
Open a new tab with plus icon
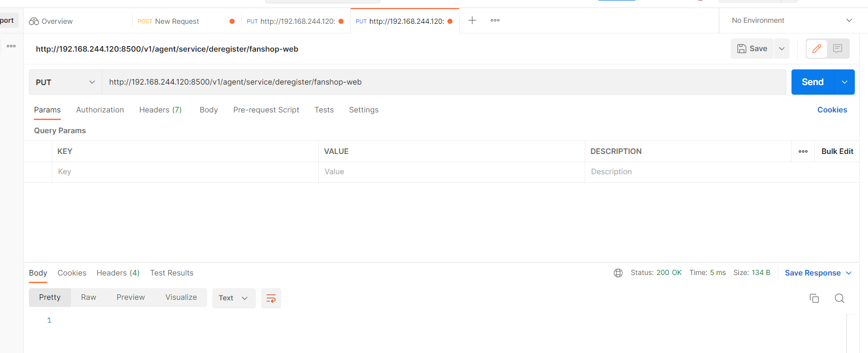tap(472, 20)
